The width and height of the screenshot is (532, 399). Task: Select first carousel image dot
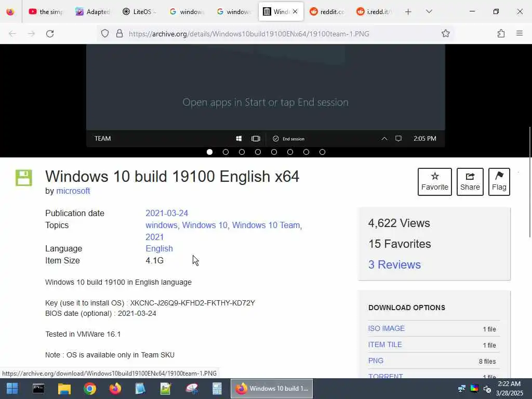click(x=210, y=152)
